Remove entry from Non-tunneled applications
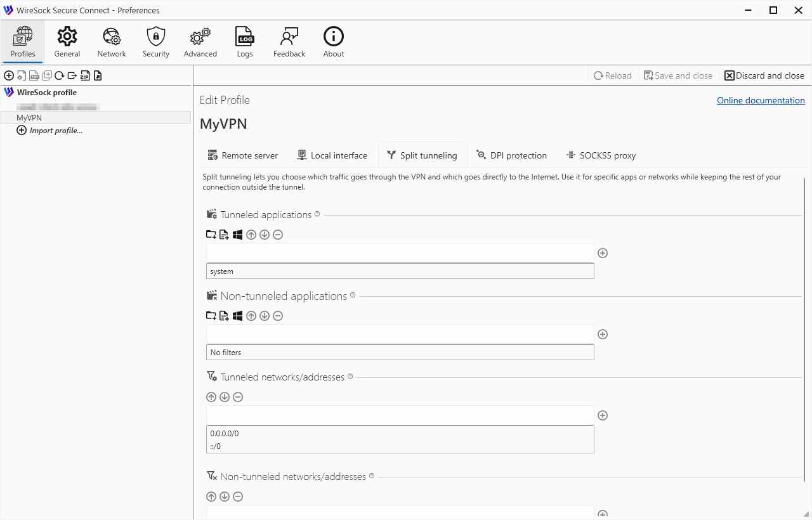The height and width of the screenshot is (520, 812). click(x=278, y=316)
